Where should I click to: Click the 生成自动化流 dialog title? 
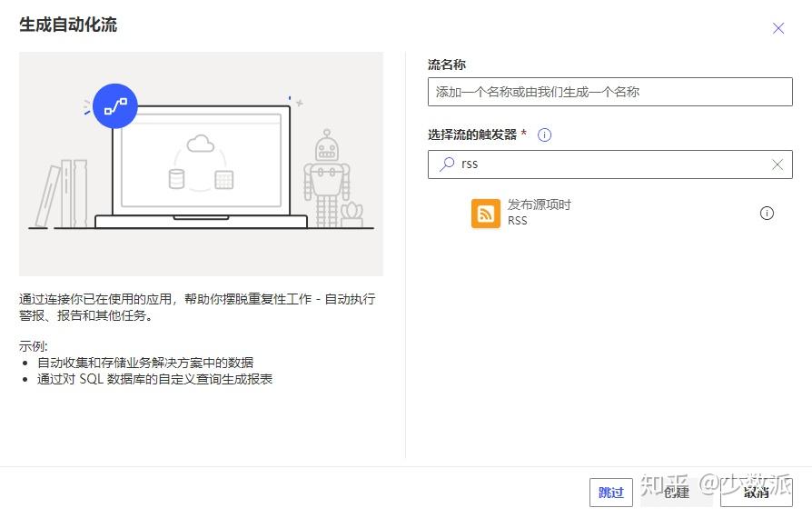(x=68, y=25)
